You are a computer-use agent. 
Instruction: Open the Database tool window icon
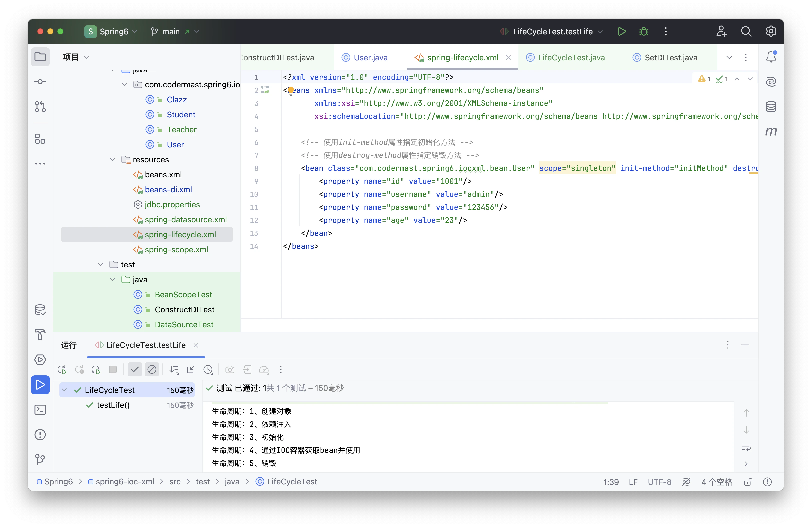[771, 107]
